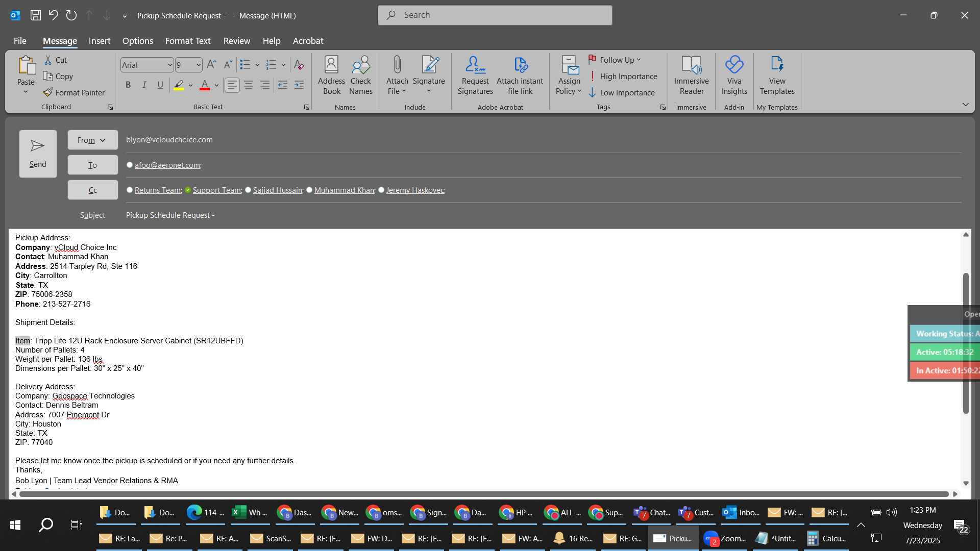Align text to the right
Image resolution: width=980 pixels, height=551 pixels.
point(265,85)
